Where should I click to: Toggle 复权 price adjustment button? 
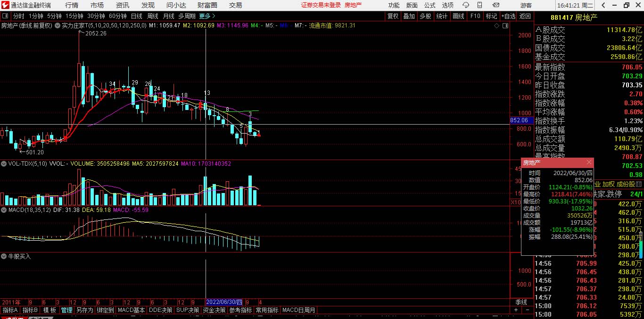point(393,16)
